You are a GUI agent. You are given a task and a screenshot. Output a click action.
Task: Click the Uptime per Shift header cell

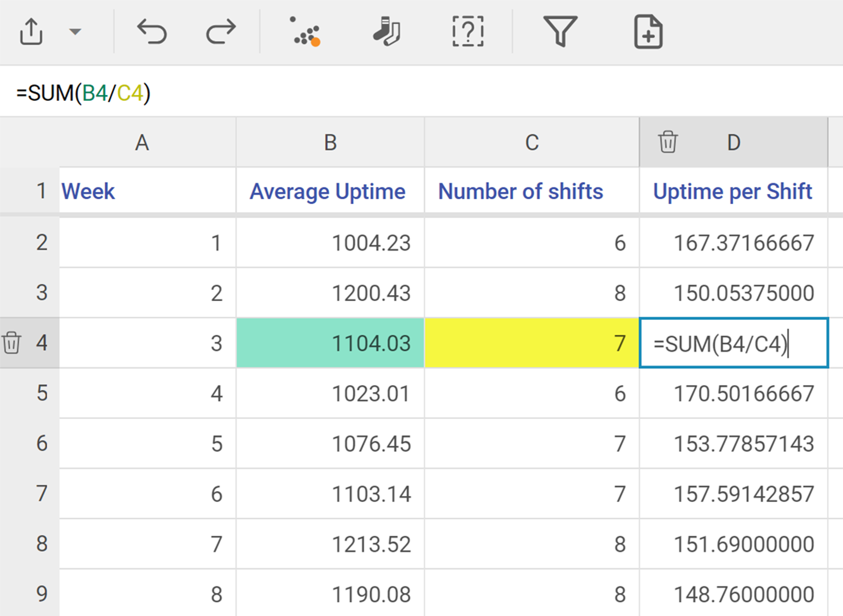[733, 191]
